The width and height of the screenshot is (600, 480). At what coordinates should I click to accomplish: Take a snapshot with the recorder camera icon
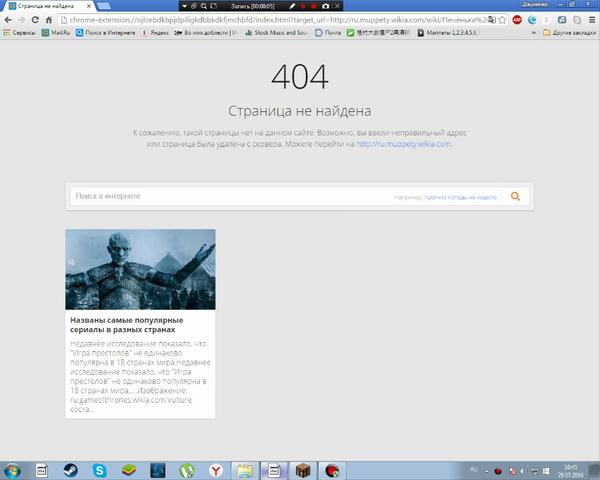pyautogui.click(x=325, y=6)
